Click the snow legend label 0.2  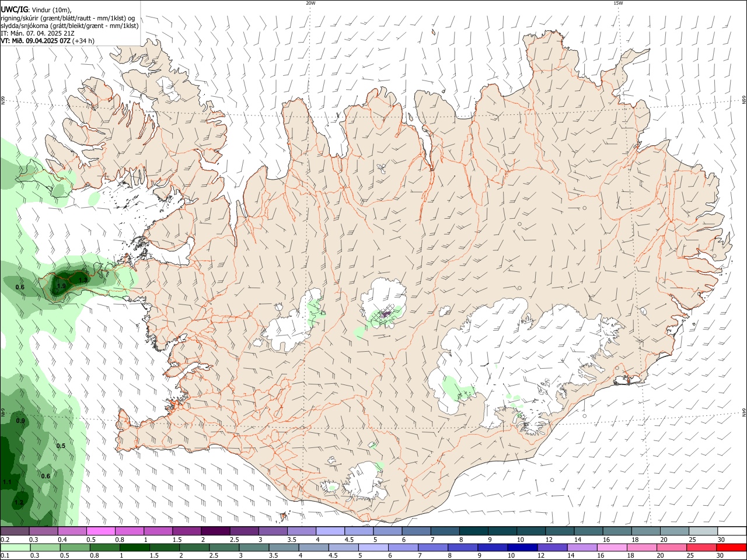point(5,540)
